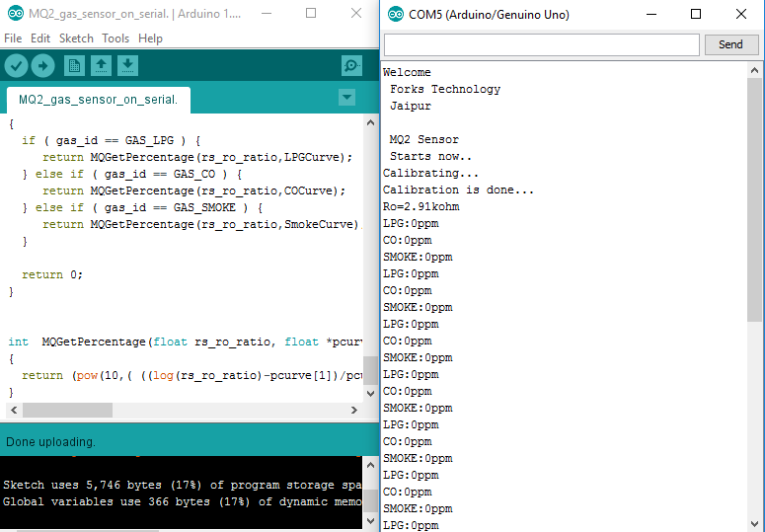Viewport: 765px width, 532px height.
Task: Expand the tab options dropdown arrow
Action: pyautogui.click(x=346, y=97)
